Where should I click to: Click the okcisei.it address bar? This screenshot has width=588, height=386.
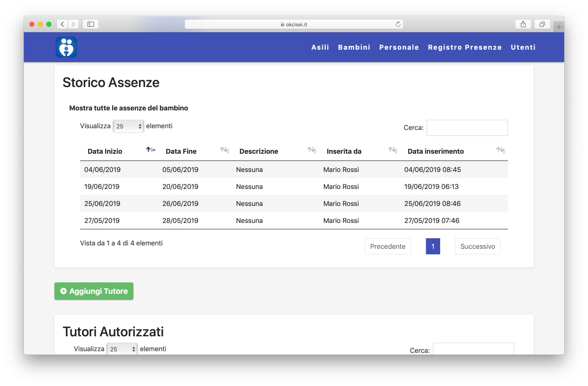tap(294, 24)
